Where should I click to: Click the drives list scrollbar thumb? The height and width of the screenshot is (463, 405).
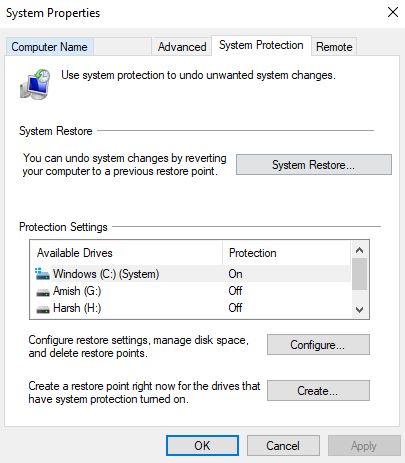[x=359, y=274]
